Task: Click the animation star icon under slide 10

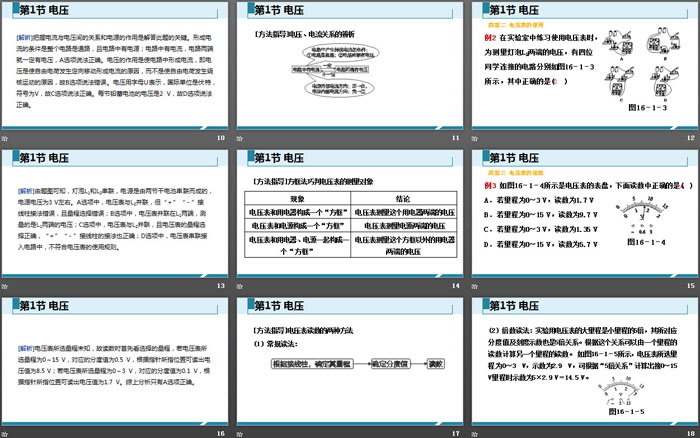Action: (x=5, y=138)
